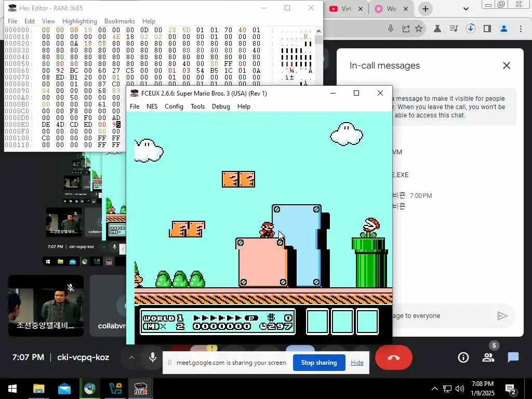Click the share page icon in address bar
The width and height of the screenshot is (532, 399).
pyautogui.click(x=406, y=29)
